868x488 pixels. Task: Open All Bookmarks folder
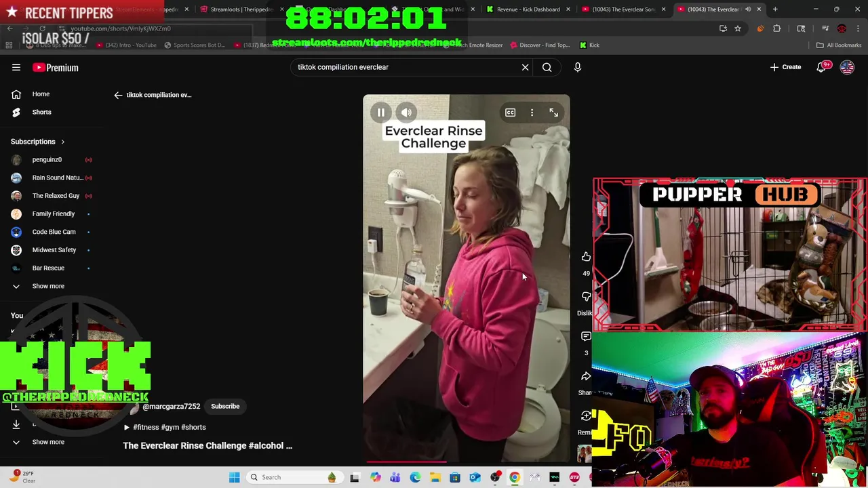tap(839, 45)
